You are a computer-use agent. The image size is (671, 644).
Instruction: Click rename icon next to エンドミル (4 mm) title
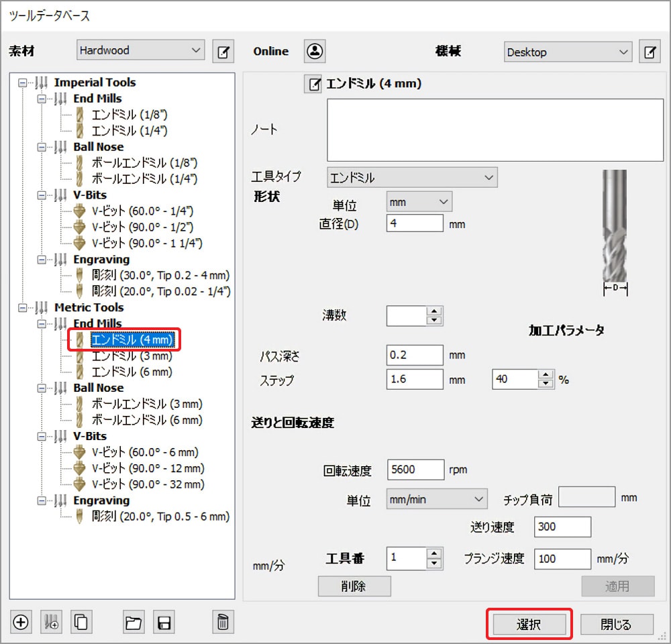[313, 84]
